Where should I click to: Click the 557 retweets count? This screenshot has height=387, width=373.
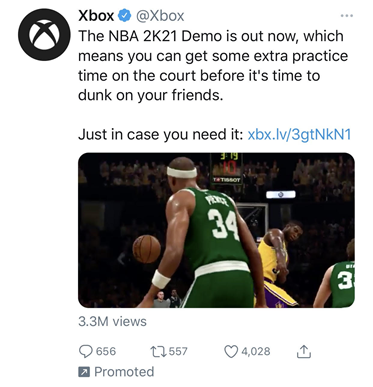[178, 351]
